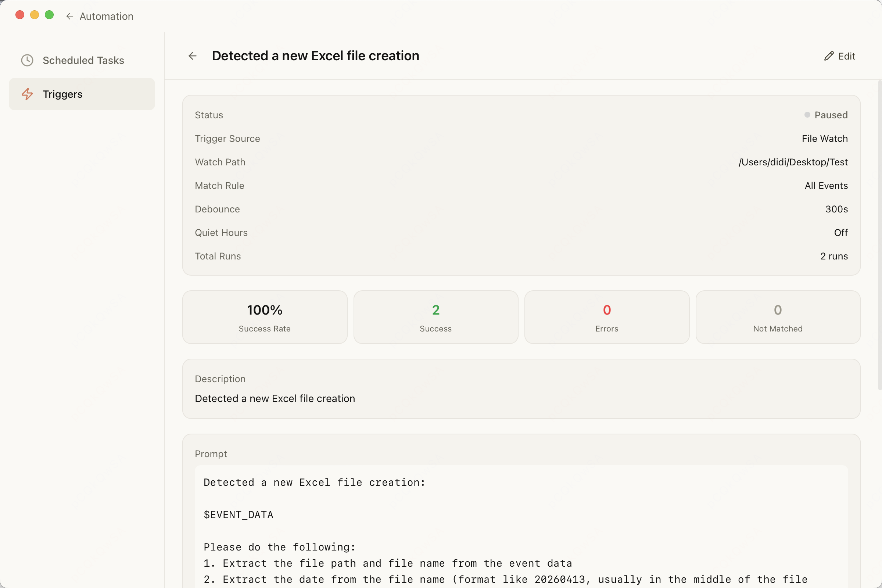This screenshot has width=882, height=588.
Task: Click the Quiet Hours label
Action: point(221,233)
